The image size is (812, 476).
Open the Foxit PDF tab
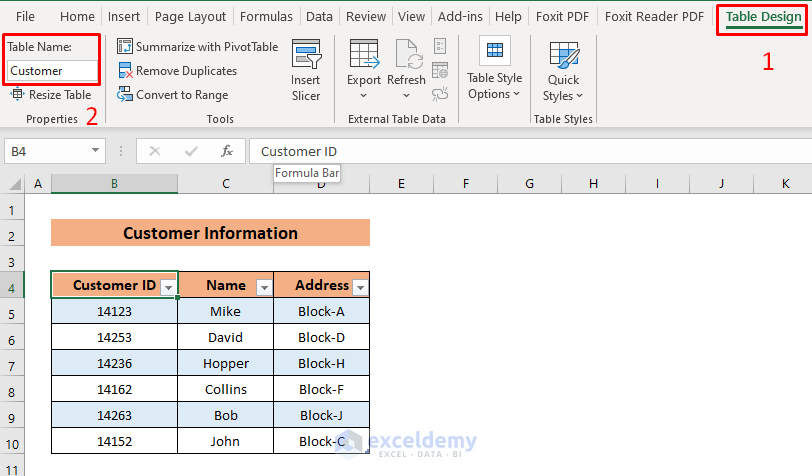pos(562,17)
